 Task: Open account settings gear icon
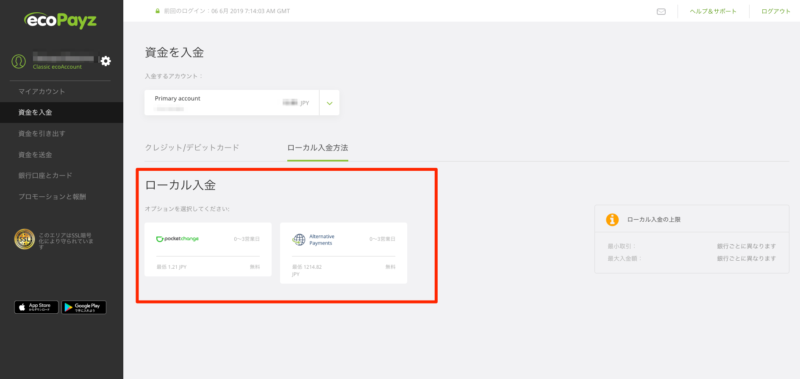coord(106,61)
